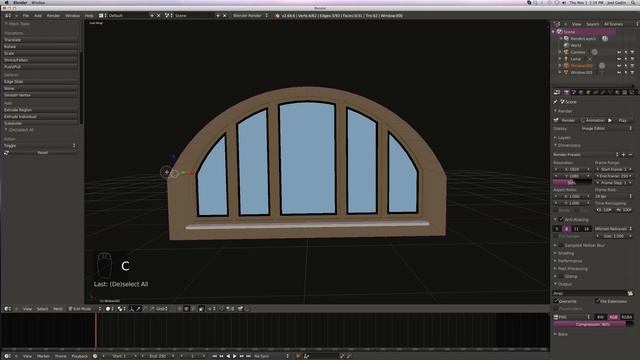The height and width of the screenshot is (360, 640).
Task: Play timeline animation forward
Action: point(235,356)
